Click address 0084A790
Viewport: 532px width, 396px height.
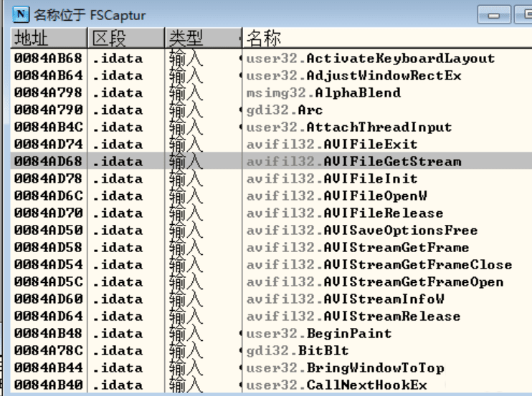tap(48, 110)
